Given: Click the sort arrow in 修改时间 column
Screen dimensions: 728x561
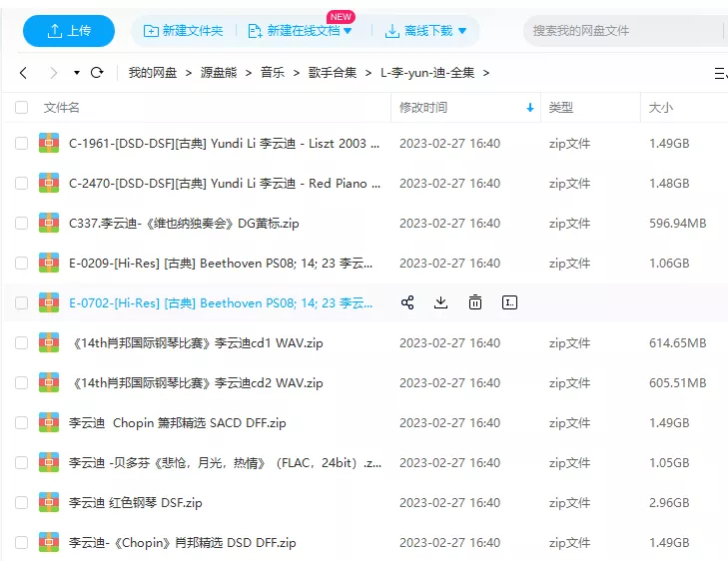Looking at the screenshot, I should [x=529, y=108].
